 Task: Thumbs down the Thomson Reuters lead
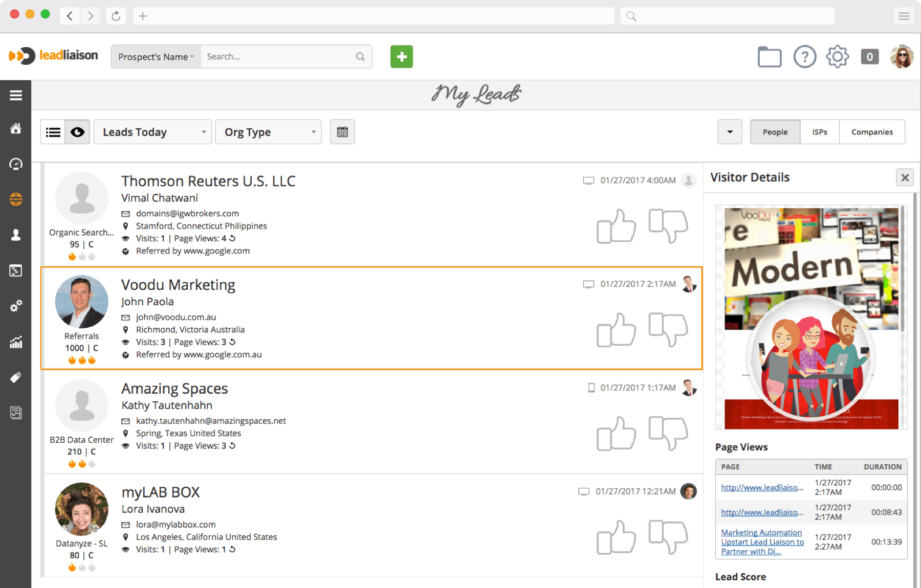668,226
